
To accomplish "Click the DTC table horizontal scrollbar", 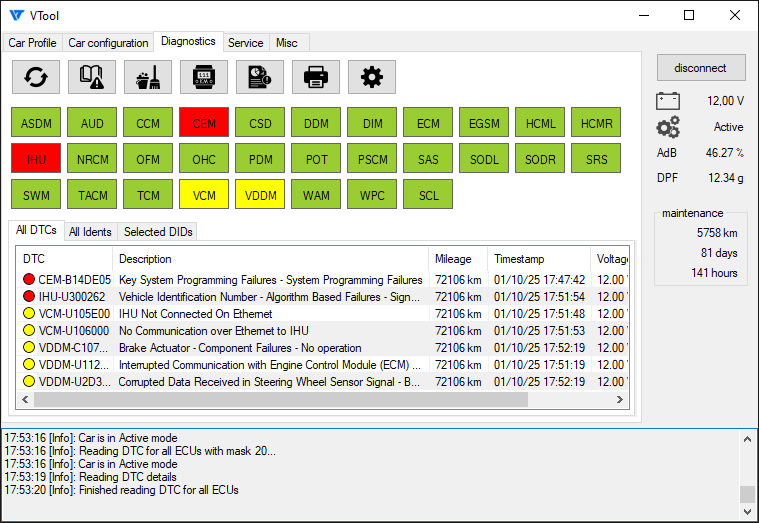I will 280,400.
